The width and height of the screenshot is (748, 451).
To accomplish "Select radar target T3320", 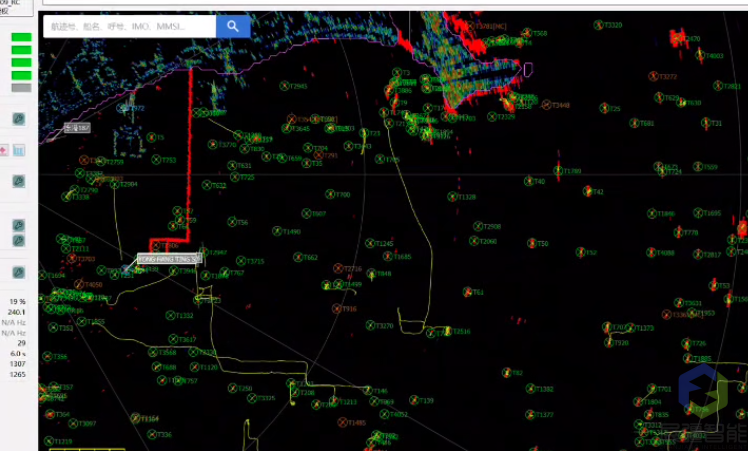I will tap(598, 25).
